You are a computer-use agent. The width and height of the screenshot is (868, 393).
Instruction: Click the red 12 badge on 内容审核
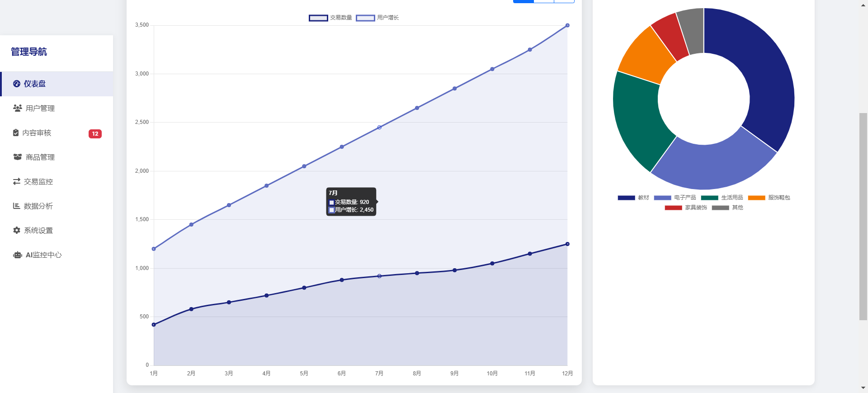[x=95, y=134]
